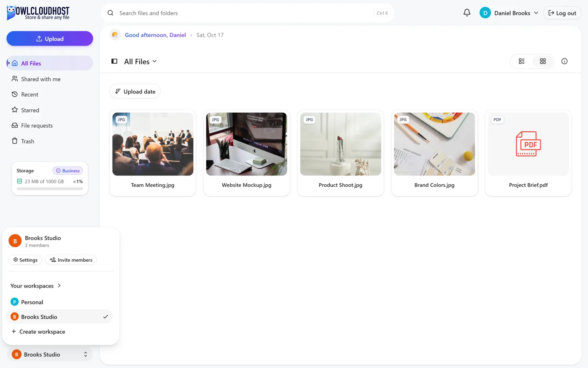The width and height of the screenshot is (588, 368).
Task: Click the storage database icon
Action: (19, 181)
